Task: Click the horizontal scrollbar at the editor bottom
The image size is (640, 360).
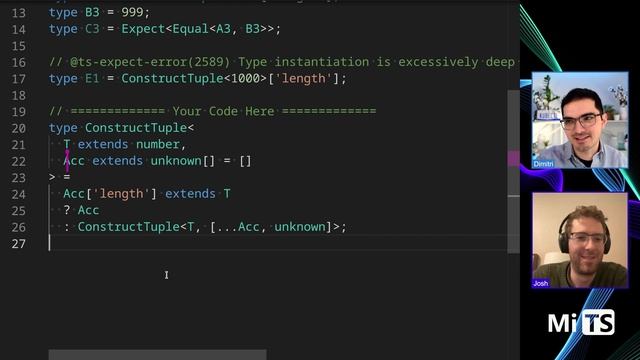Action: pos(158,354)
